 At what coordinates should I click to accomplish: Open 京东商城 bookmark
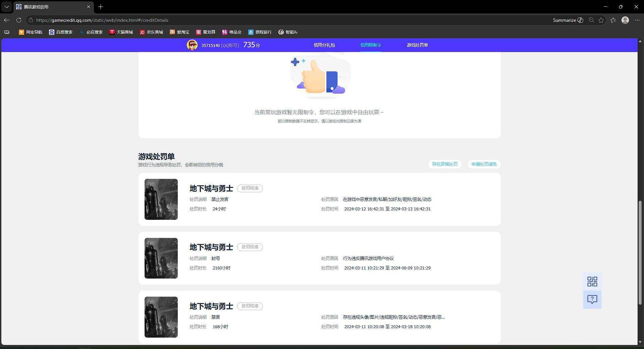pyautogui.click(x=151, y=32)
